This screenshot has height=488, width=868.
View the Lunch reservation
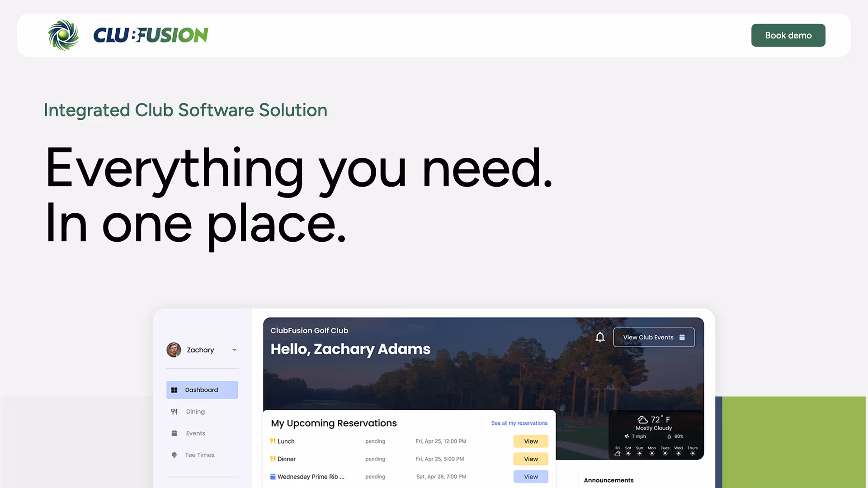click(x=530, y=441)
